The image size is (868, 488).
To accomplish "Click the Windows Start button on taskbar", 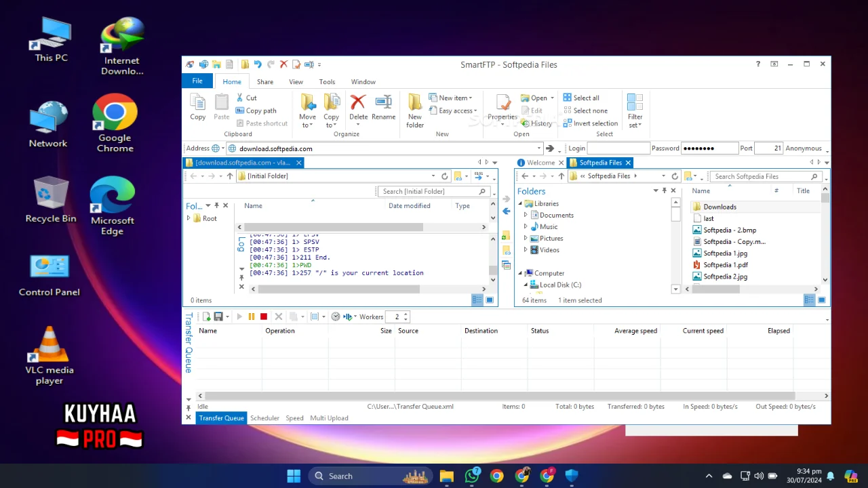I will [294, 476].
